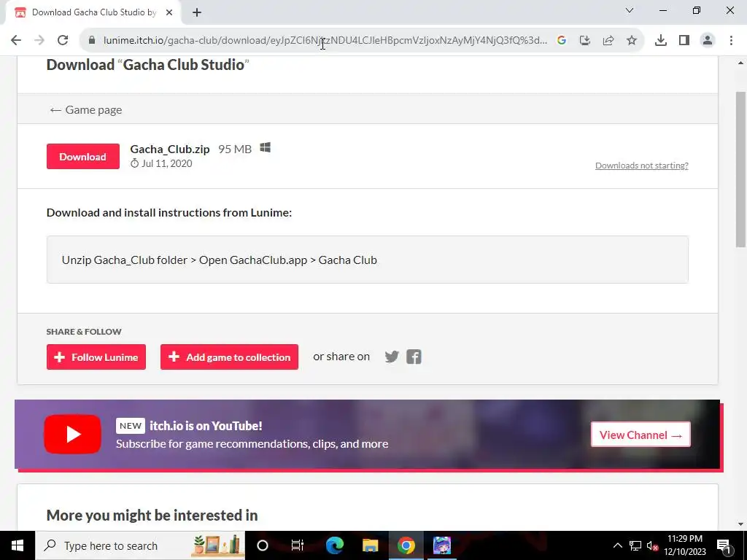Click the share page icon in address bar

point(608,40)
